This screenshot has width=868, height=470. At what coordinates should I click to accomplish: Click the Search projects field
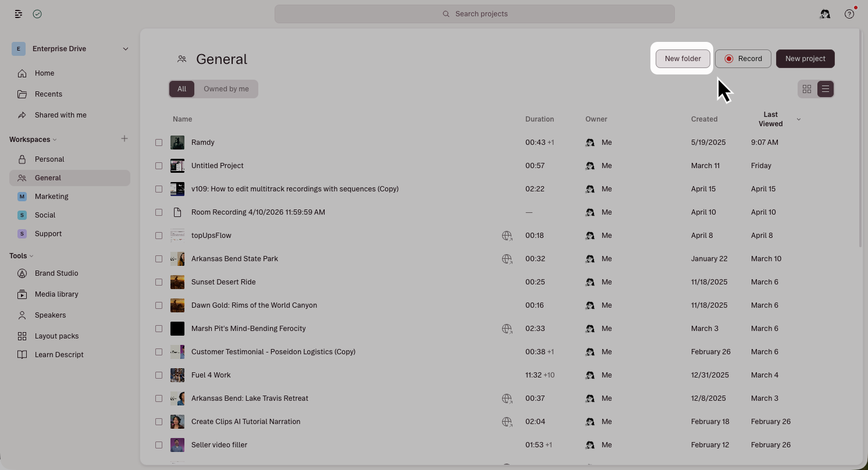(475, 13)
